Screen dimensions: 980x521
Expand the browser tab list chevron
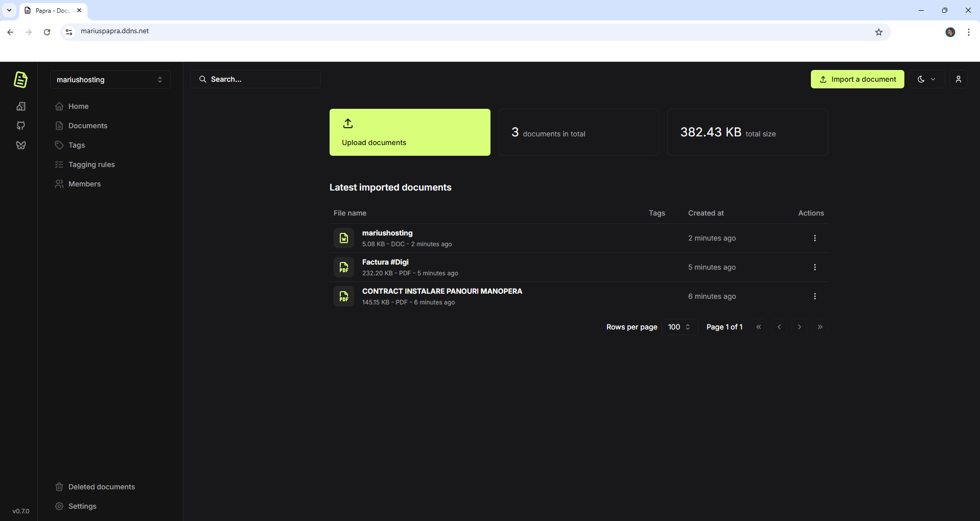coord(9,10)
